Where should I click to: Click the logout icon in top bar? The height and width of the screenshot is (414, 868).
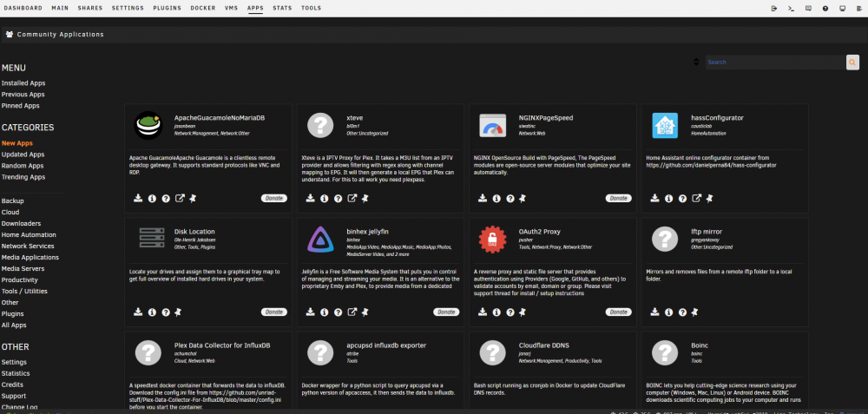click(774, 9)
